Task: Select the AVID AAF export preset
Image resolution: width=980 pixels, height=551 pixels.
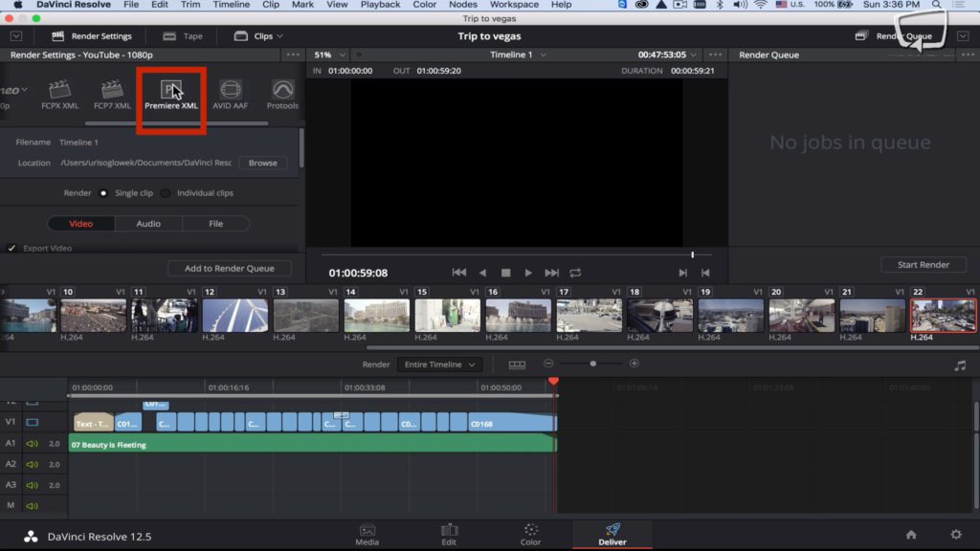Action: point(230,93)
